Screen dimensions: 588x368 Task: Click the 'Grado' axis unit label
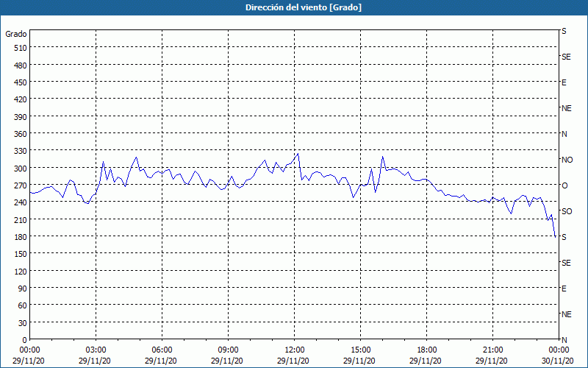pyautogui.click(x=16, y=34)
